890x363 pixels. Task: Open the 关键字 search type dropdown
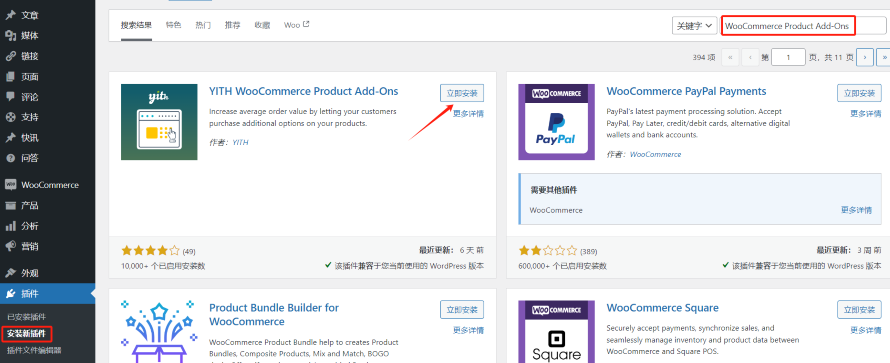click(x=694, y=26)
